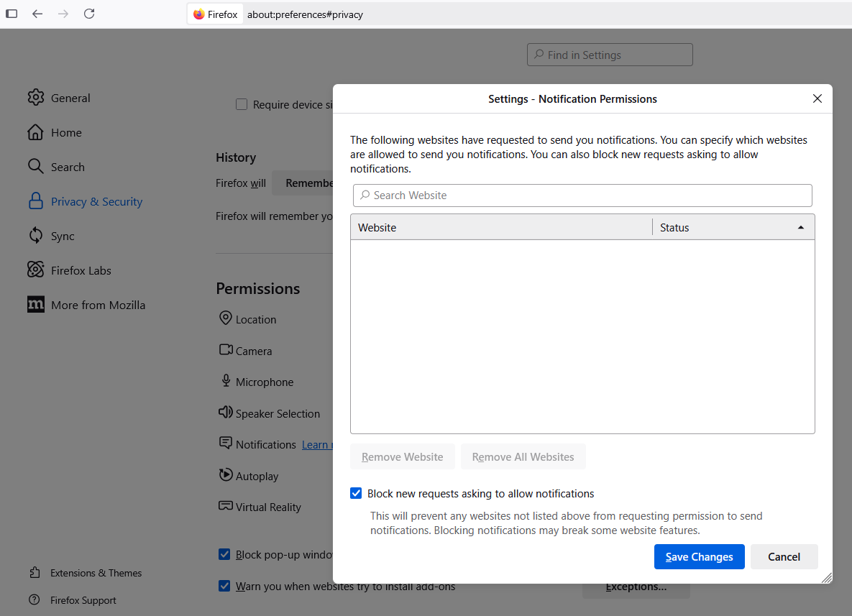Click the Firefox Labs icon
Image resolution: width=852 pixels, height=616 pixels.
pos(36,270)
